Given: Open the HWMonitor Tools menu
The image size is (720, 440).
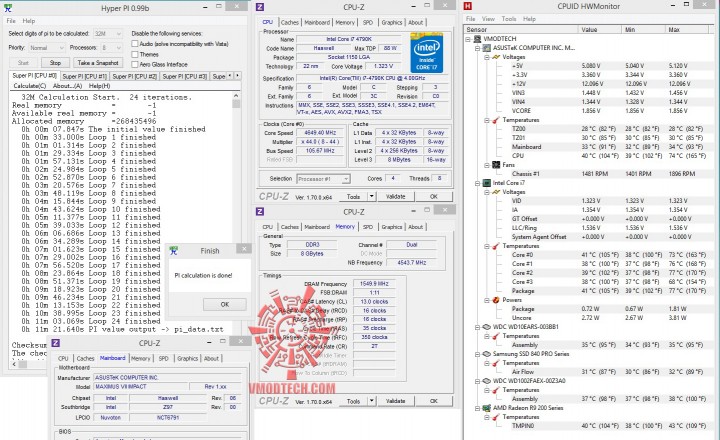Looking at the screenshot, I should [x=509, y=19].
